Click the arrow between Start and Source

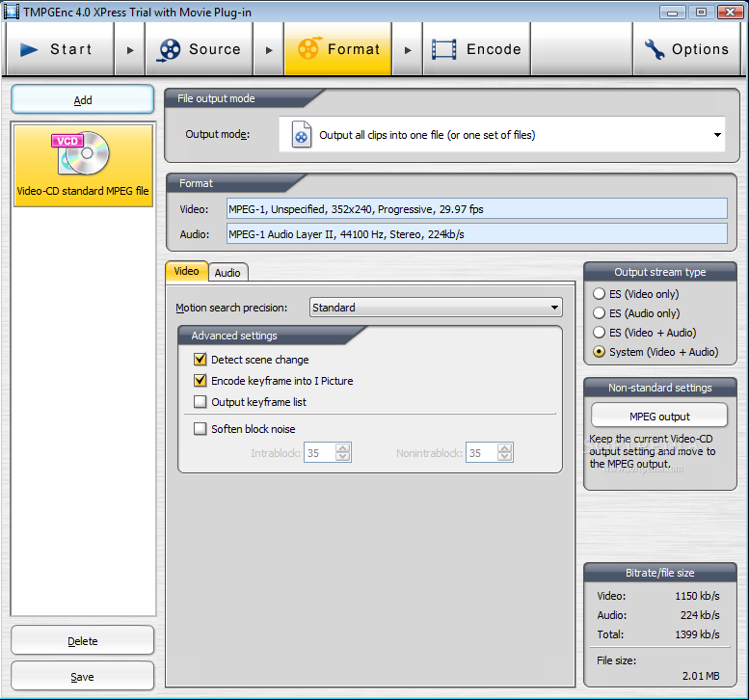click(130, 50)
